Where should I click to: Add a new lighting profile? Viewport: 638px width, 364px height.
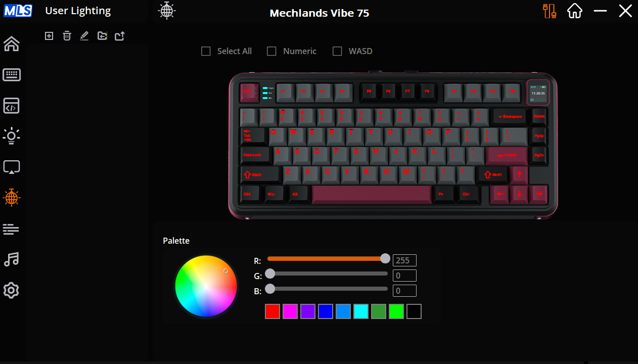point(49,36)
